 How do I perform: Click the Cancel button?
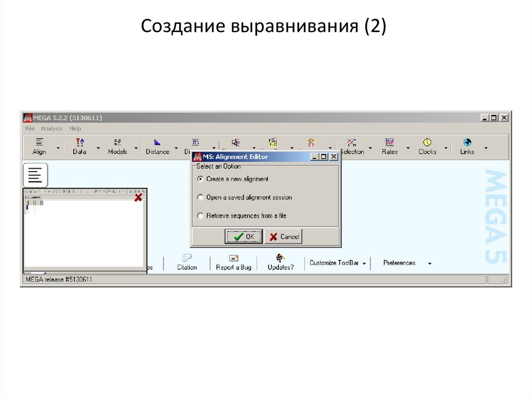point(284,237)
